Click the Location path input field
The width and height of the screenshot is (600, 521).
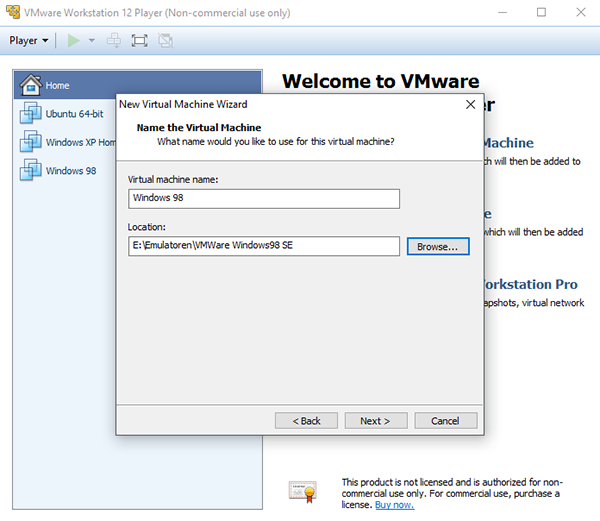tap(264, 246)
